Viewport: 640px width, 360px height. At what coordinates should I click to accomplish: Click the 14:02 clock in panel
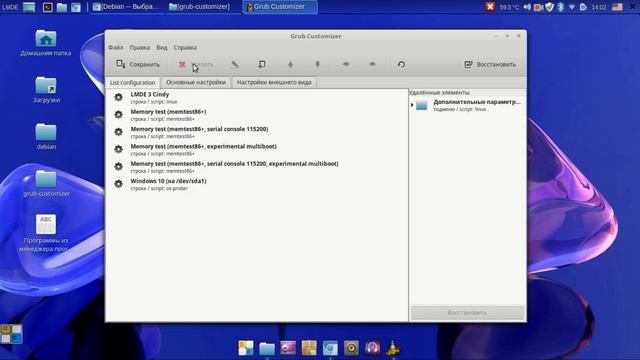[x=599, y=7]
